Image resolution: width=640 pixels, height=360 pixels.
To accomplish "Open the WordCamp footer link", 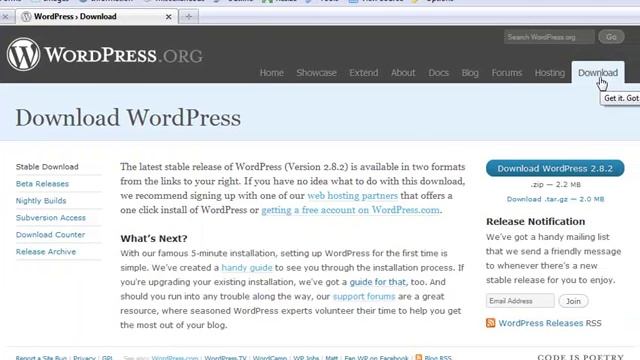I will tap(270, 358).
